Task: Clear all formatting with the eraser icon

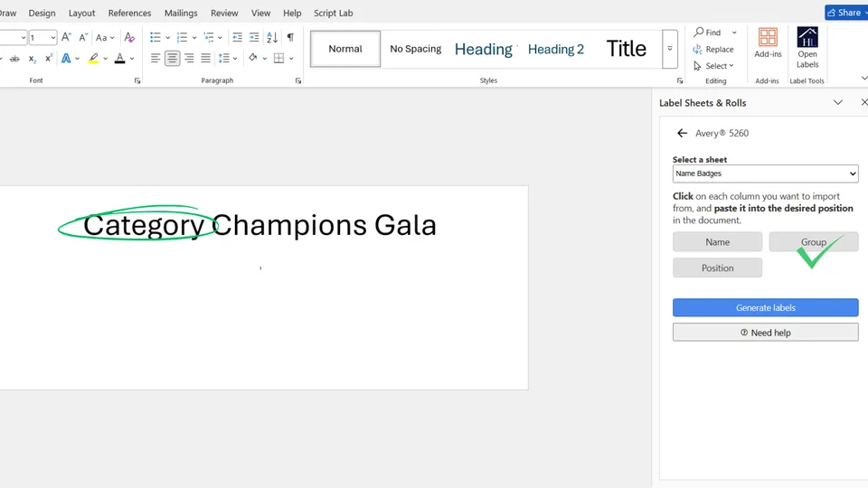Action: tap(129, 37)
